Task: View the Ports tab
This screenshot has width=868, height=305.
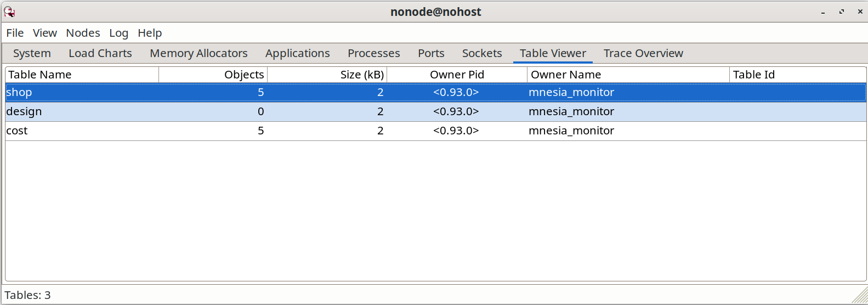Action: (431, 53)
